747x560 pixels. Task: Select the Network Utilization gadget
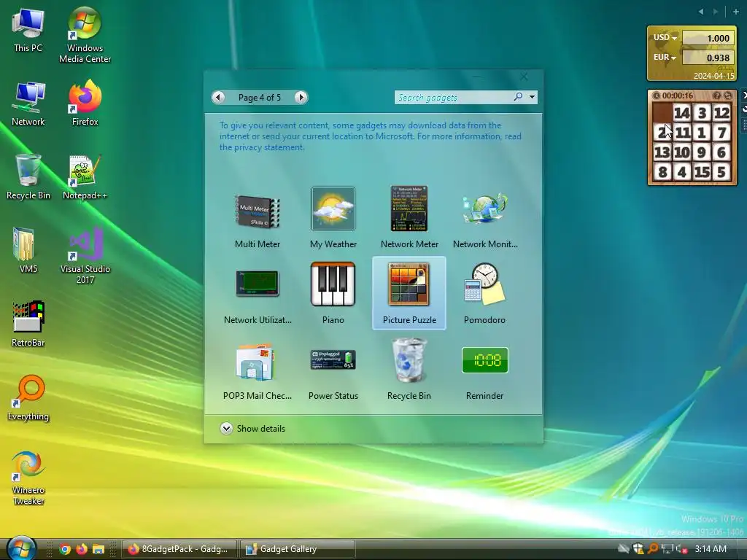click(258, 293)
